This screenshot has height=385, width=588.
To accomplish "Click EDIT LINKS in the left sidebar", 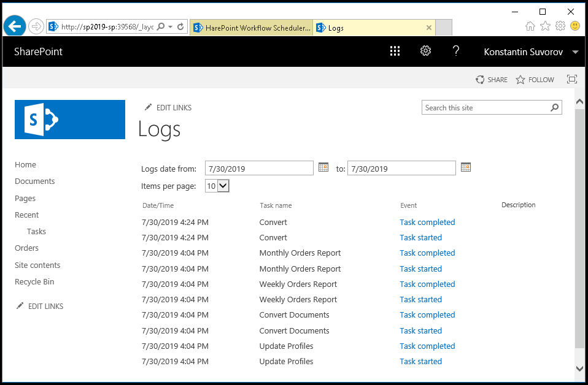I will tap(40, 306).
